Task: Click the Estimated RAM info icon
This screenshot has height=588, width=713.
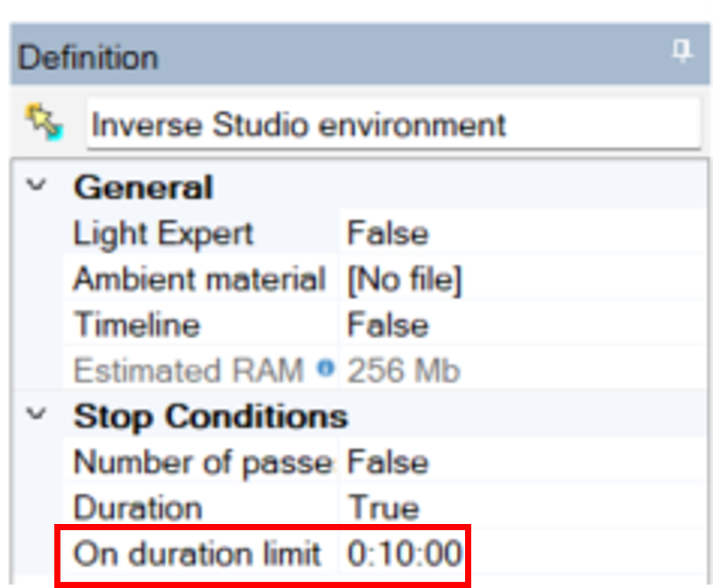Action: 326,367
